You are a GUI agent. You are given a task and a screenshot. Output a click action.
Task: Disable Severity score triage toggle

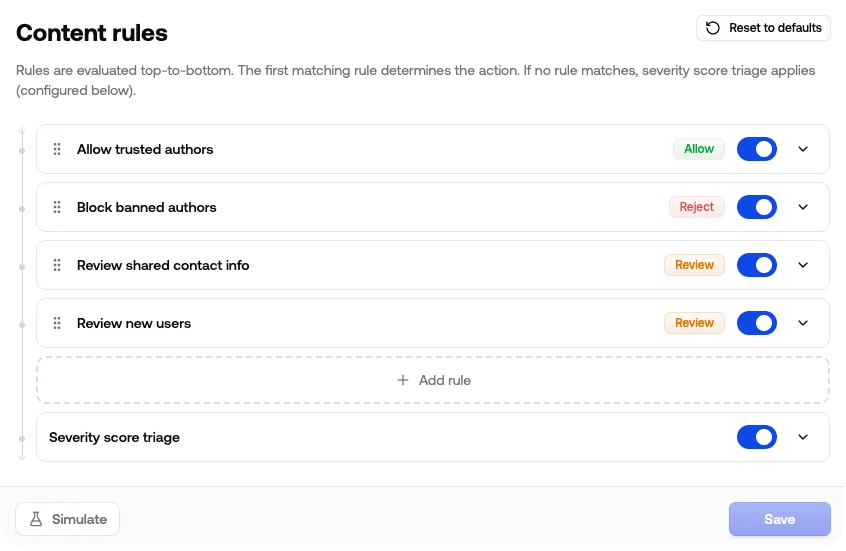click(x=756, y=437)
